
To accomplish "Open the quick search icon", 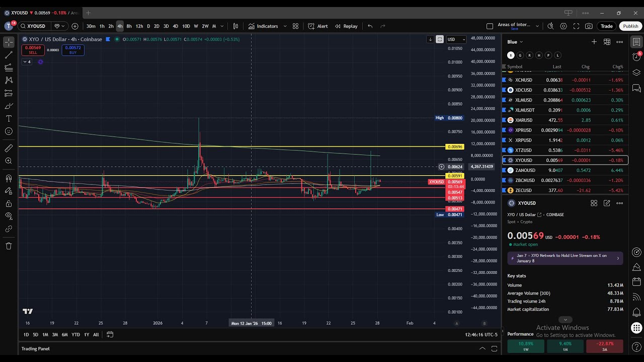I will 550,26.
